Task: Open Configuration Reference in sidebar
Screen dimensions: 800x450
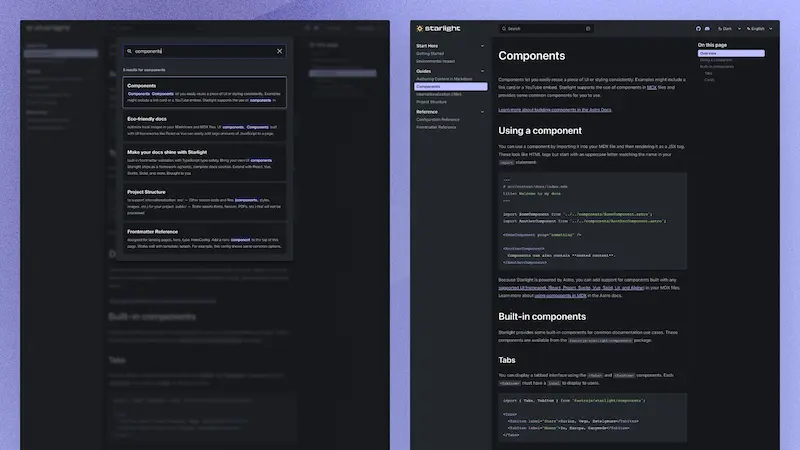Action: tap(438, 119)
